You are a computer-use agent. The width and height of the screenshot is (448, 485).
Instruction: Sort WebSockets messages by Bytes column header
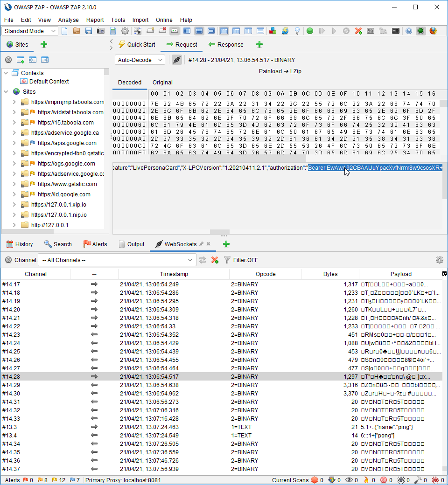coord(330,274)
